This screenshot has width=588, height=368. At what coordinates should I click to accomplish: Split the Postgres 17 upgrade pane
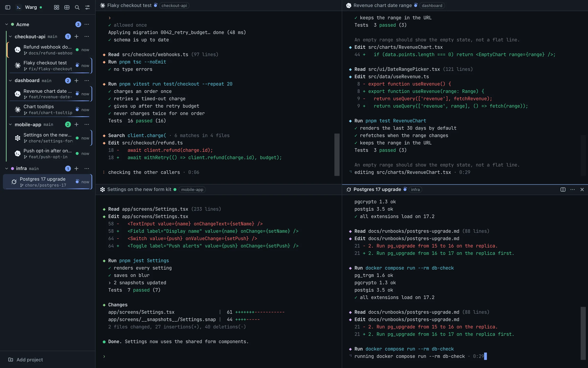tap(563, 189)
